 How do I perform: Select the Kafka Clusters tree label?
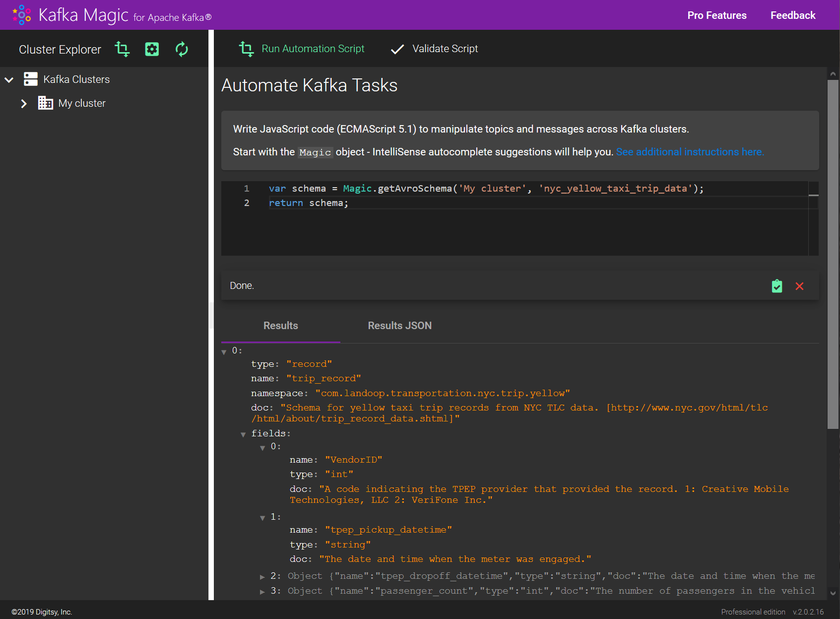76,79
